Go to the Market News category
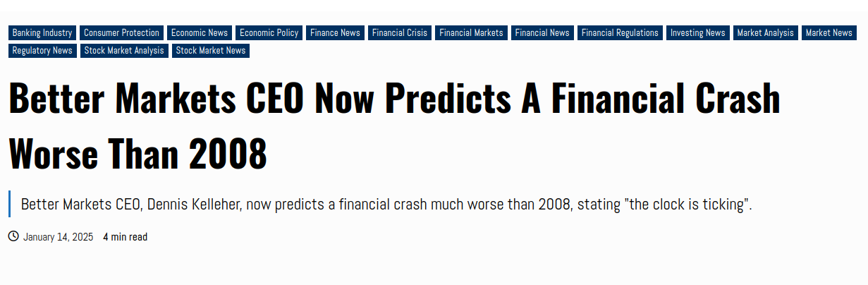The height and width of the screenshot is (285, 868). 829,33
